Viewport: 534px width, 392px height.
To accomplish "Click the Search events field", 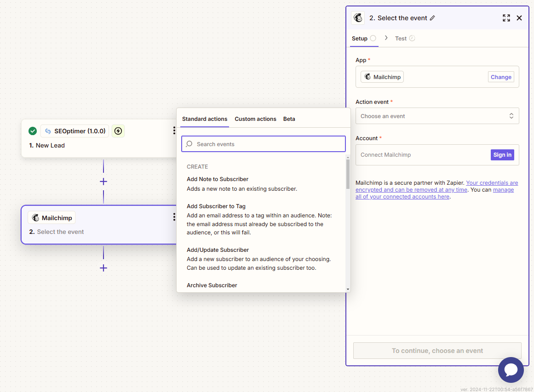I will [263, 144].
